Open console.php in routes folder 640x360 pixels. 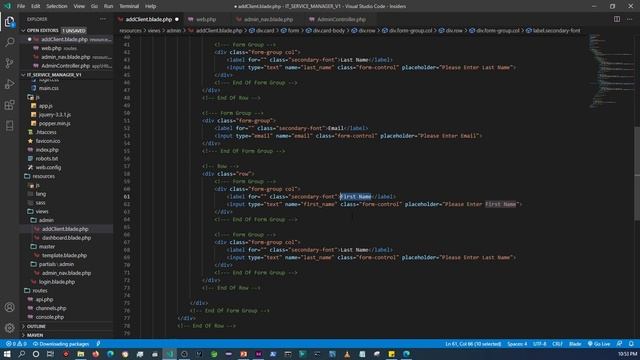tap(49, 317)
